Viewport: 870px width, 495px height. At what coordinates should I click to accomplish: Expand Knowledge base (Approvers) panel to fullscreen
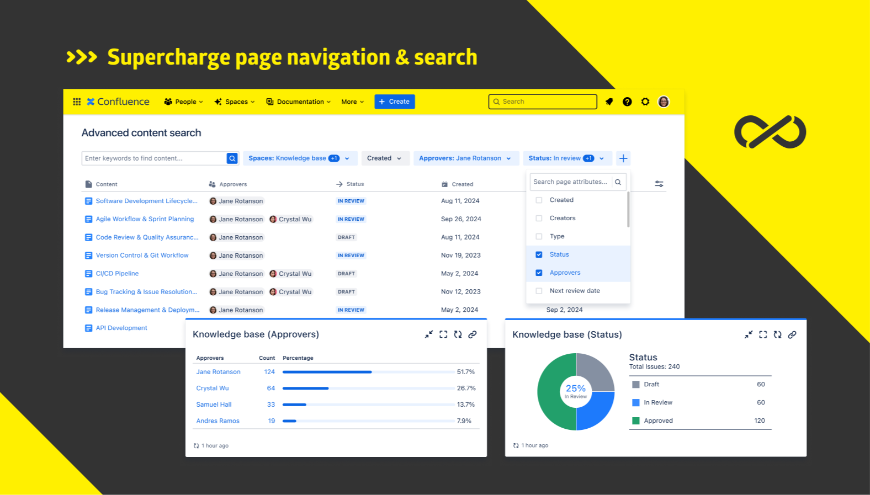[x=443, y=334]
